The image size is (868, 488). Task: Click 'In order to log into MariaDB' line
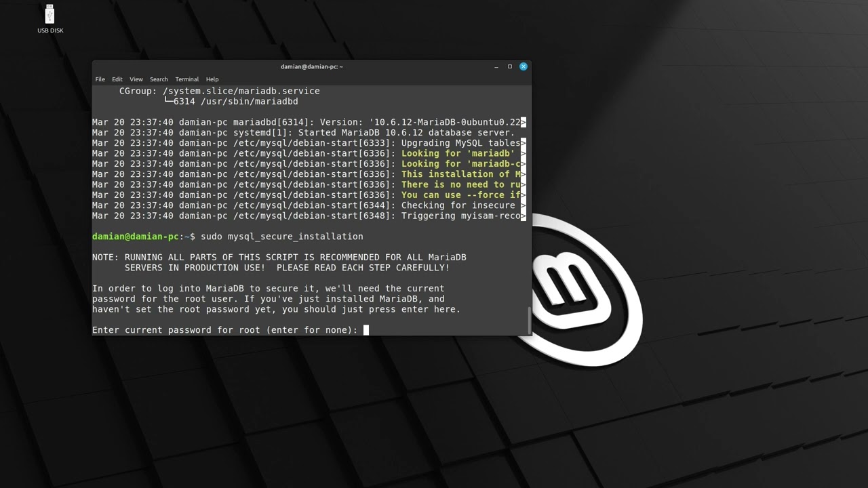click(x=269, y=289)
